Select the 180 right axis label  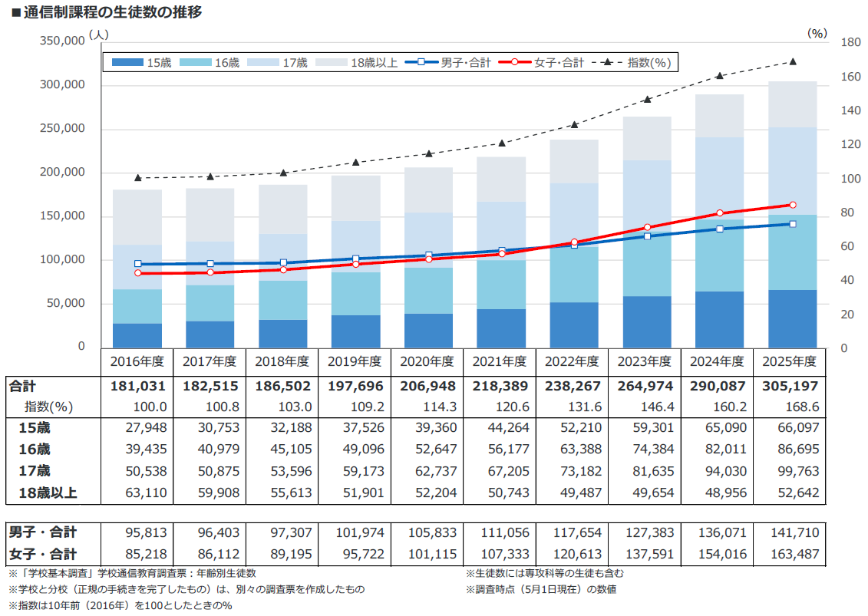(x=851, y=42)
